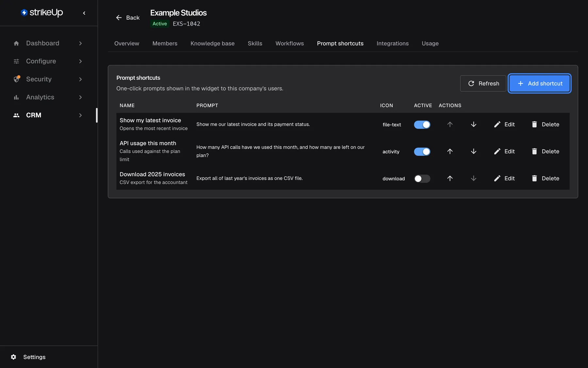Click the NAME column header
The width and height of the screenshot is (588, 368).
point(127,105)
